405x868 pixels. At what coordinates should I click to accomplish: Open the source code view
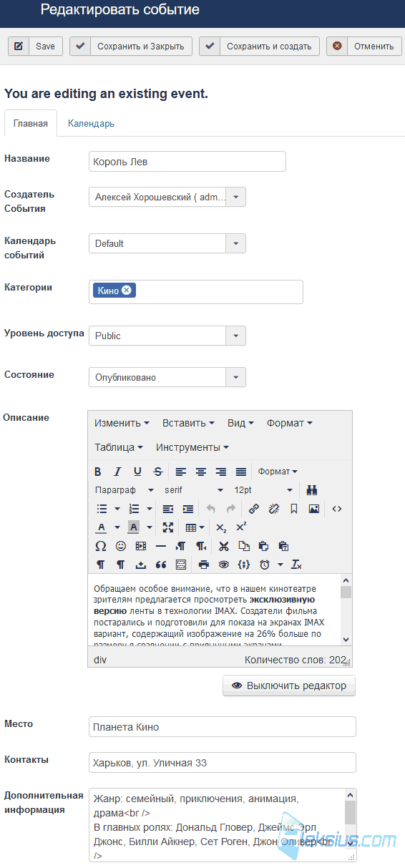coord(337,509)
